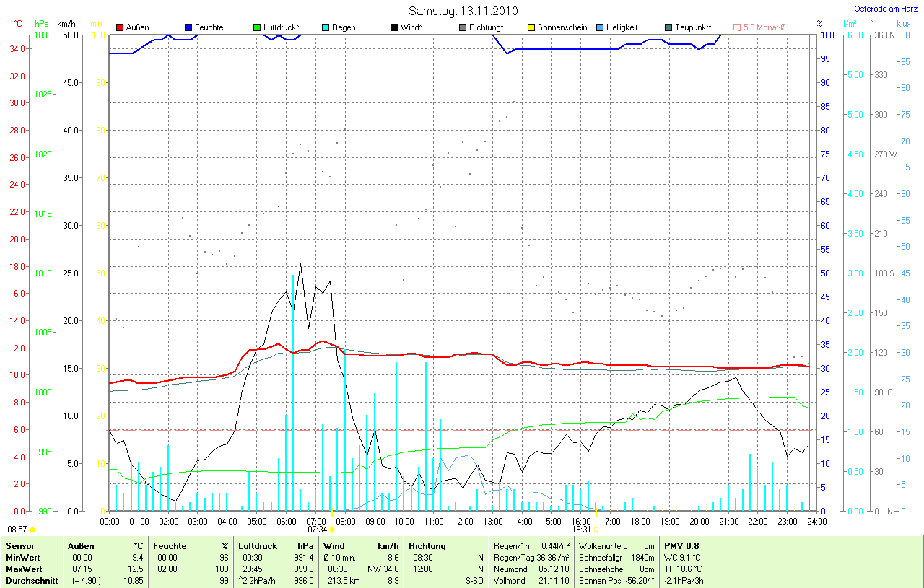Image resolution: width=924 pixels, height=588 pixels.
Task: Click the green Luftdruck legend square
Action: pos(257,27)
